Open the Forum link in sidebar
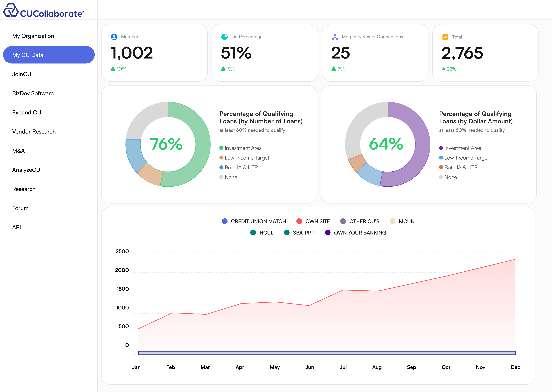Image resolution: width=552 pixels, height=392 pixels. pyautogui.click(x=20, y=208)
